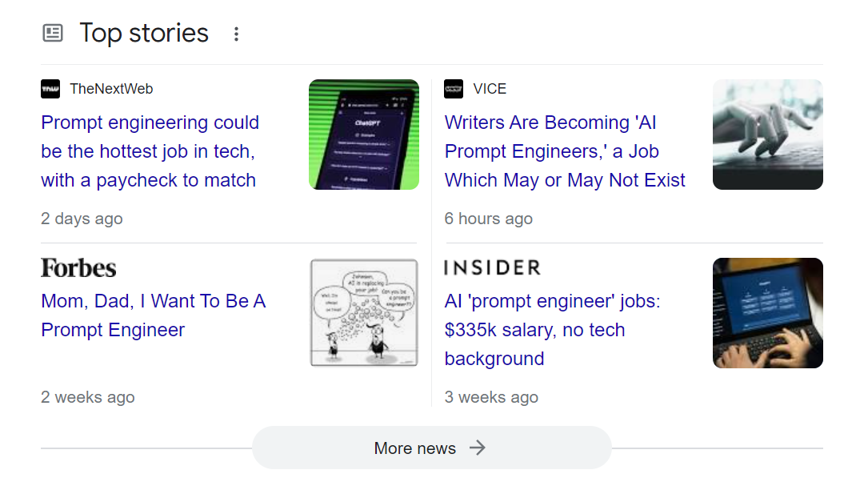
Task: Open the hottest job in tech article
Action: (150, 151)
